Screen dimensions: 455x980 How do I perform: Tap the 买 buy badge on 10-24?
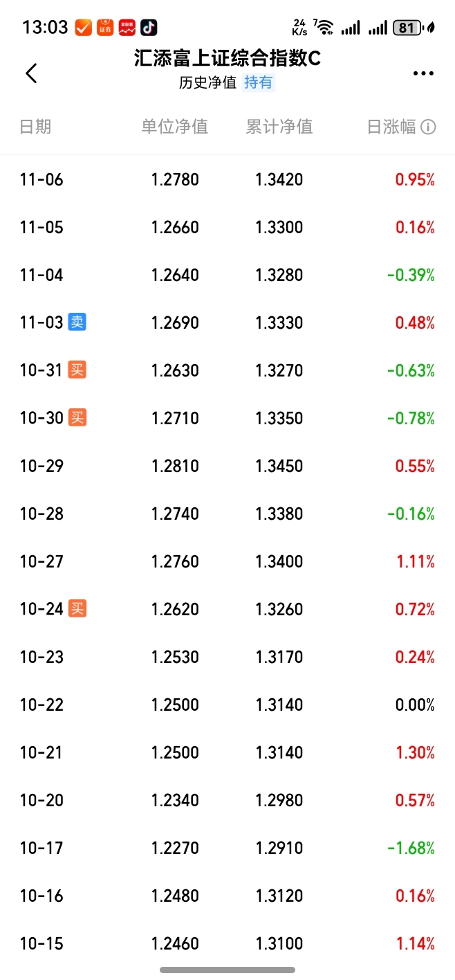(77, 609)
